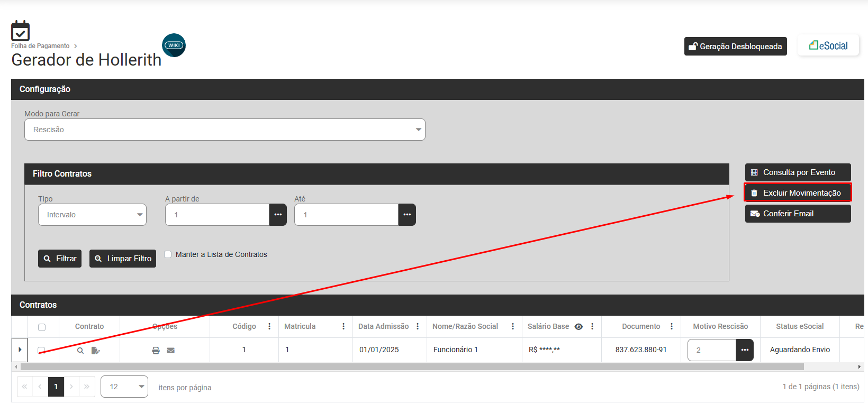Go to next page of contracts
Image resolution: width=868 pixels, height=404 pixels.
(x=71, y=387)
